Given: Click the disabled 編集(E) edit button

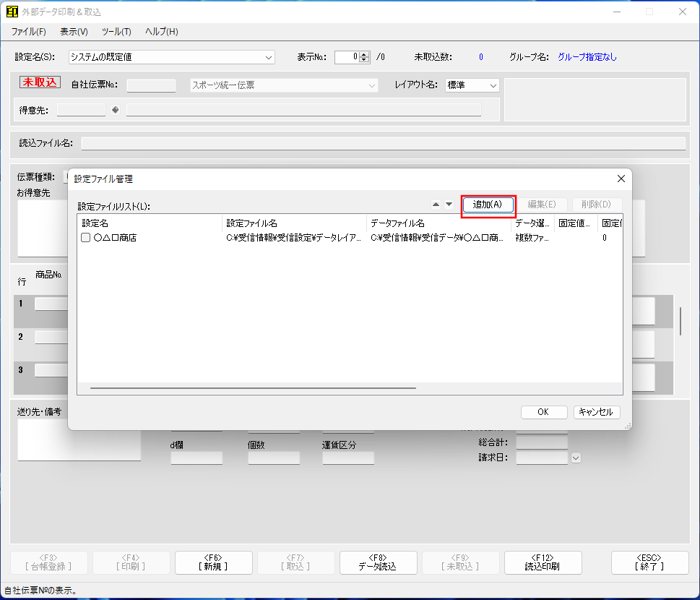Looking at the screenshot, I should pos(542,205).
